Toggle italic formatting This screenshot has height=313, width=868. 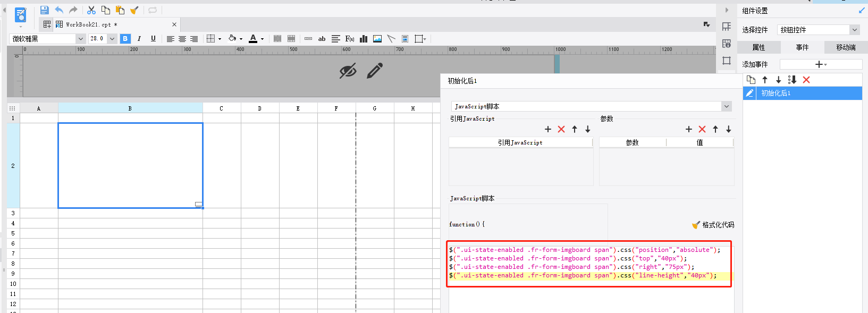[139, 39]
